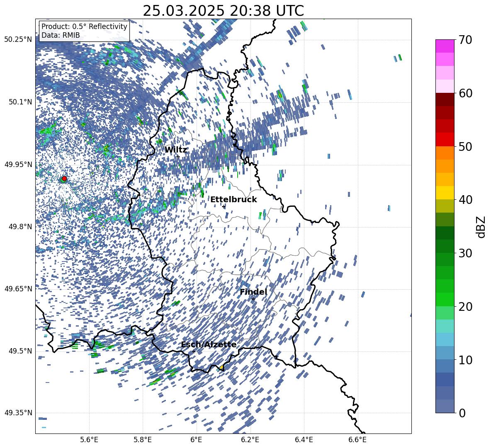
Task: Click the 49.65°N latitude label
Action: [x=18, y=289]
